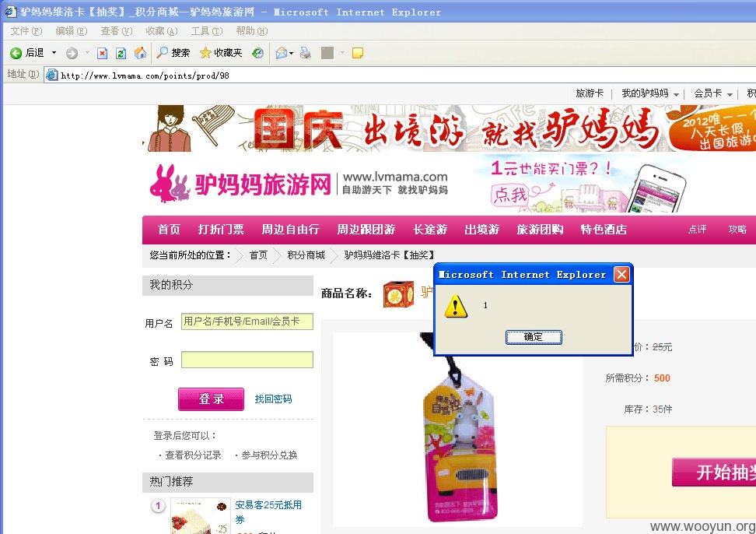Open the 查看(V) menu
This screenshot has height=534, width=756.
point(116,31)
